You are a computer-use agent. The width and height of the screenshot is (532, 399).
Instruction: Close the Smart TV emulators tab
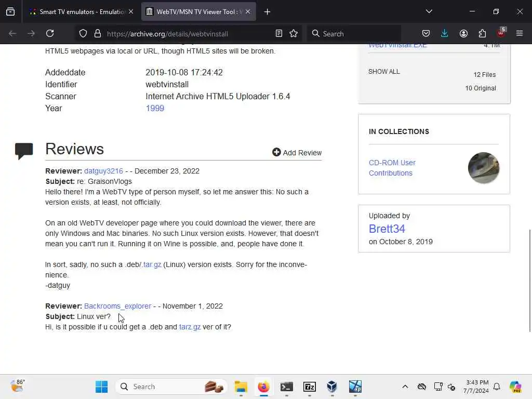[131, 12]
